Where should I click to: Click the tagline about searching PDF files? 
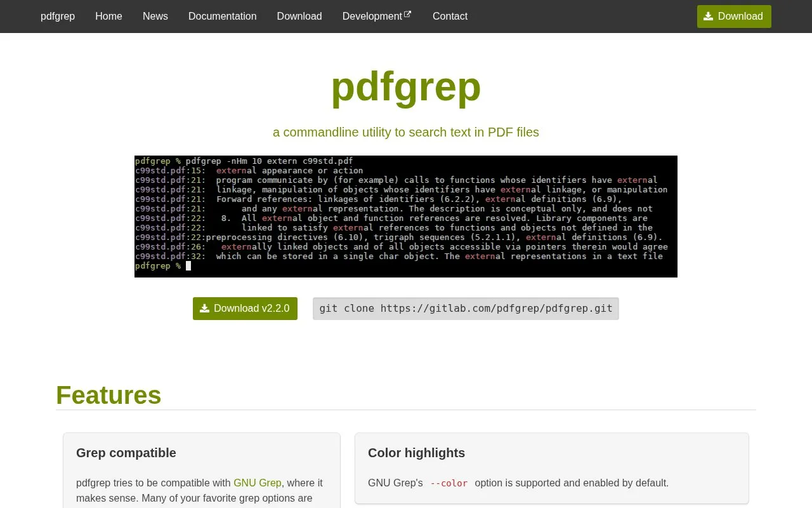click(406, 132)
